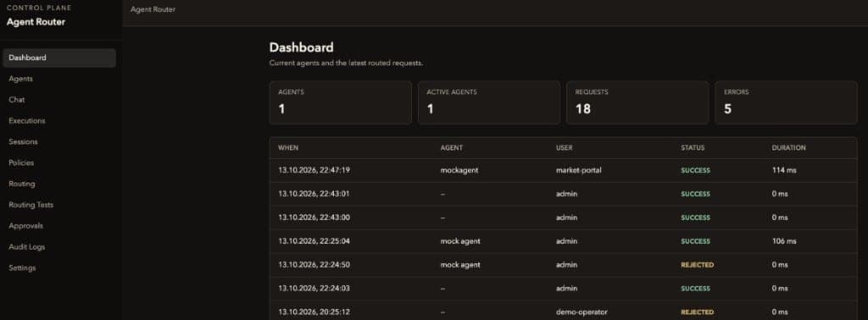Screen dimensions: 868x320
Task: Click the 114 ms duration value
Action: (x=784, y=171)
